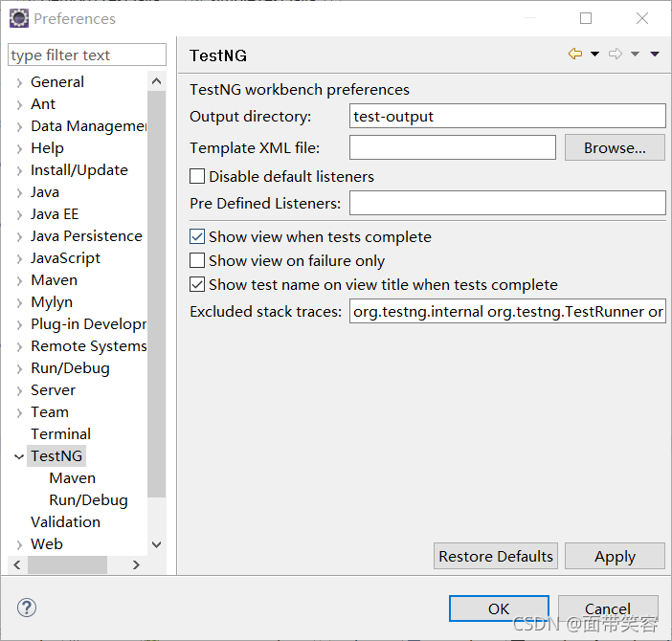Select top-level Run/Debug category
The image size is (672, 641).
click(x=70, y=368)
